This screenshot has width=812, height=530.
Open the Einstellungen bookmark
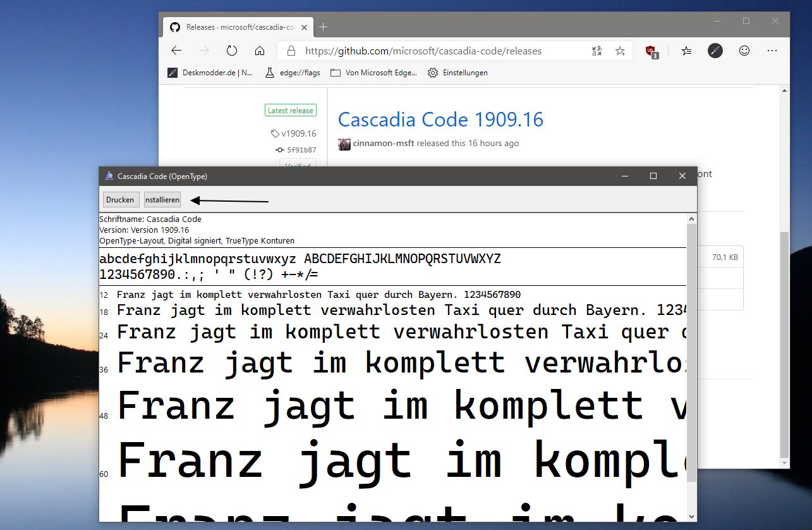pyautogui.click(x=458, y=73)
